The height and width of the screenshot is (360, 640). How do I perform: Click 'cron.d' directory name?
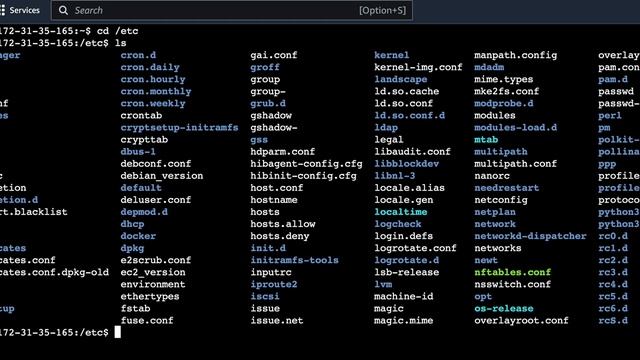pos(138,55)
